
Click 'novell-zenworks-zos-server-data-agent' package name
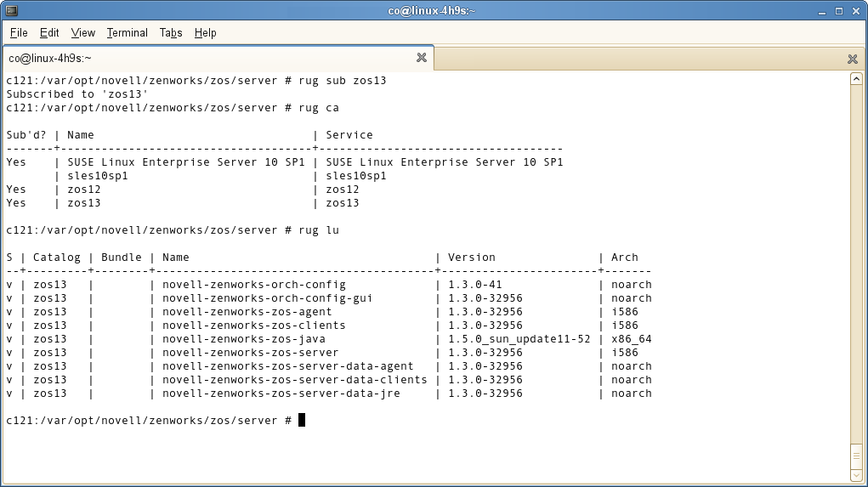point(288,365)
